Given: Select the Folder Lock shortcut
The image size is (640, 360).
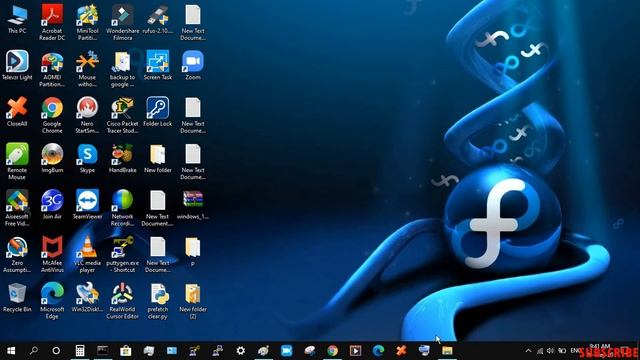Looking at the screenshot, I should tap(158, 112).
